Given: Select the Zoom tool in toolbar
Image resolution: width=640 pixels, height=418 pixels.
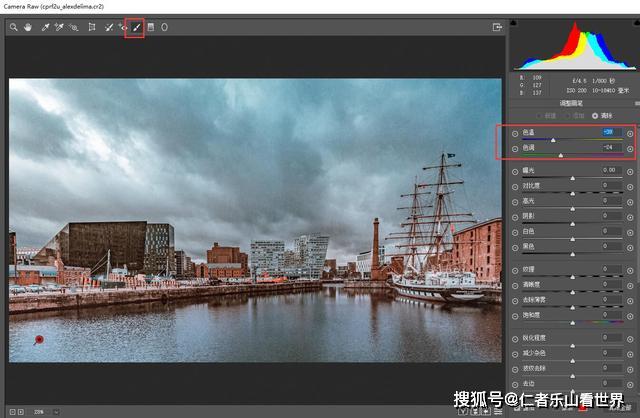Looking at the screenshot, I should point(13,27).
